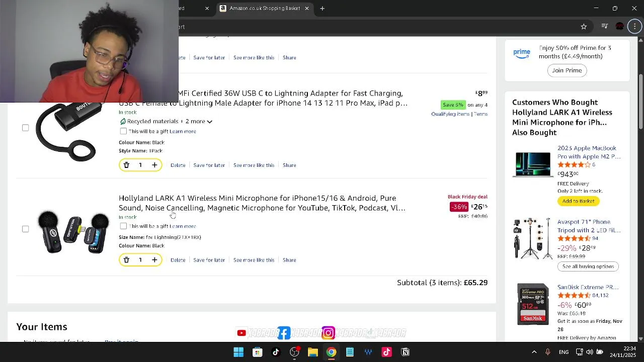Delete the Hollyland LARK A1 from basket
Screen dimensions: 644x362
[x=178, y=260]
